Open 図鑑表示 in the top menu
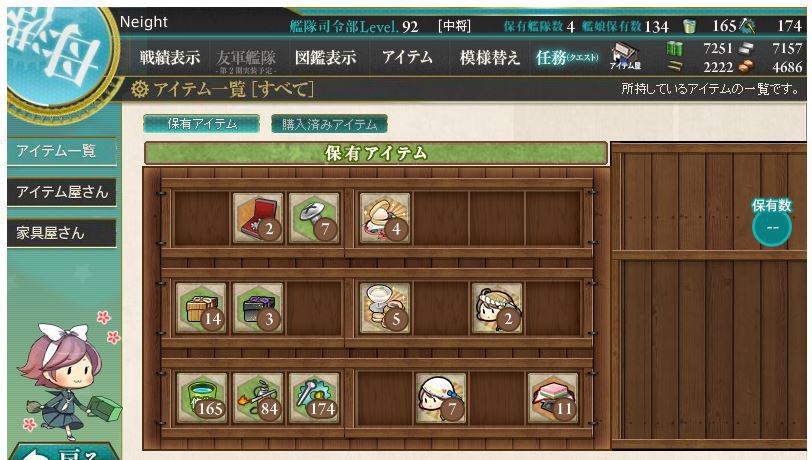The height and width of the screenshot is (460, 812). coord(325,58)
